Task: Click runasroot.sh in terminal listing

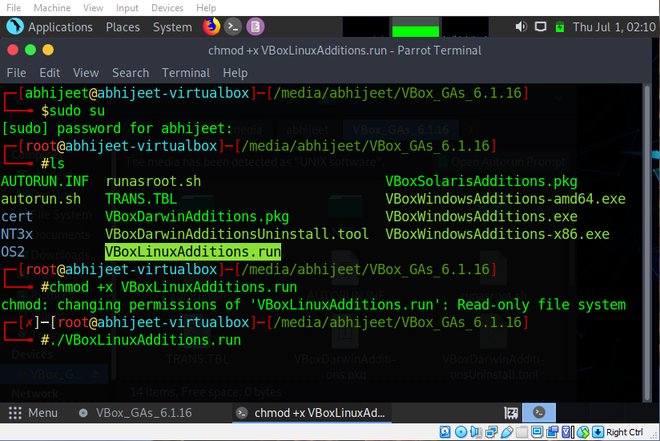Action: click(x=153, y=181)
